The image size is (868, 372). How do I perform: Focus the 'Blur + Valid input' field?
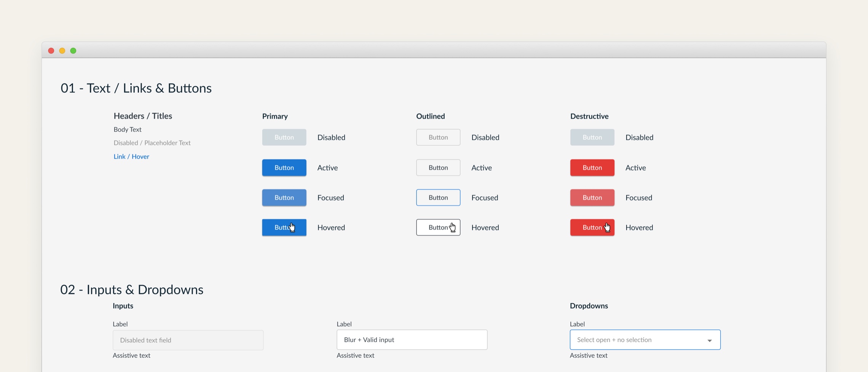tap(412, 340)
